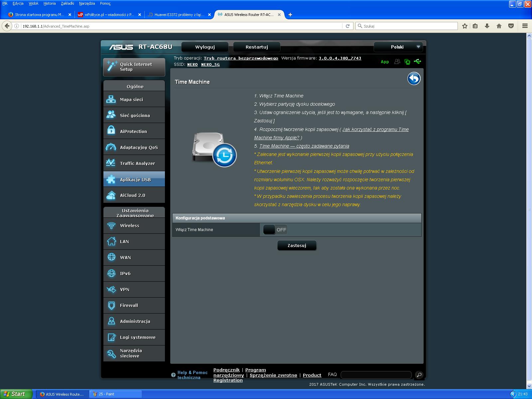
Task: Expand the Polski language dropdown
Action: (398, 47)
